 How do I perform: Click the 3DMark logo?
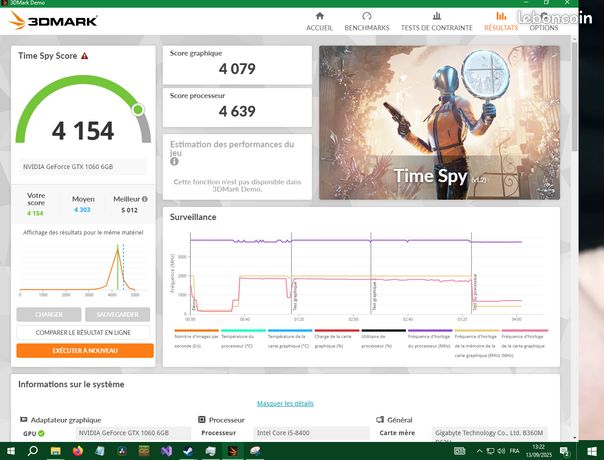coord(53,21)
